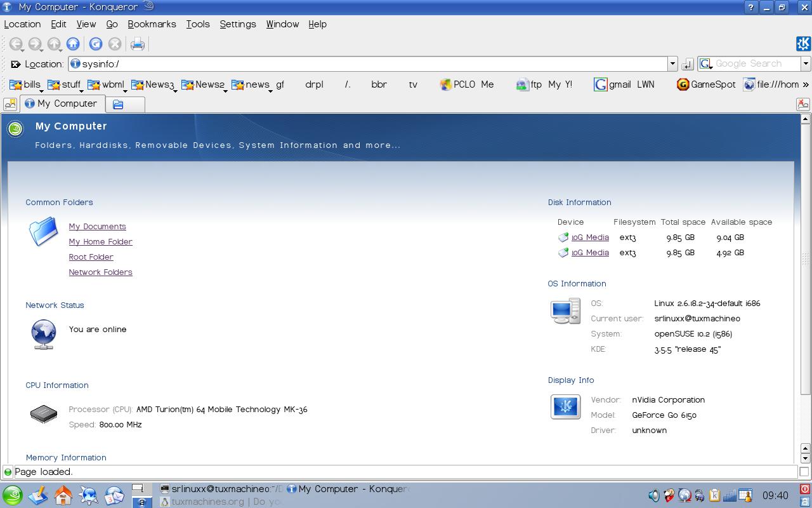Open the Edit menu

click(x=58, y=24)
